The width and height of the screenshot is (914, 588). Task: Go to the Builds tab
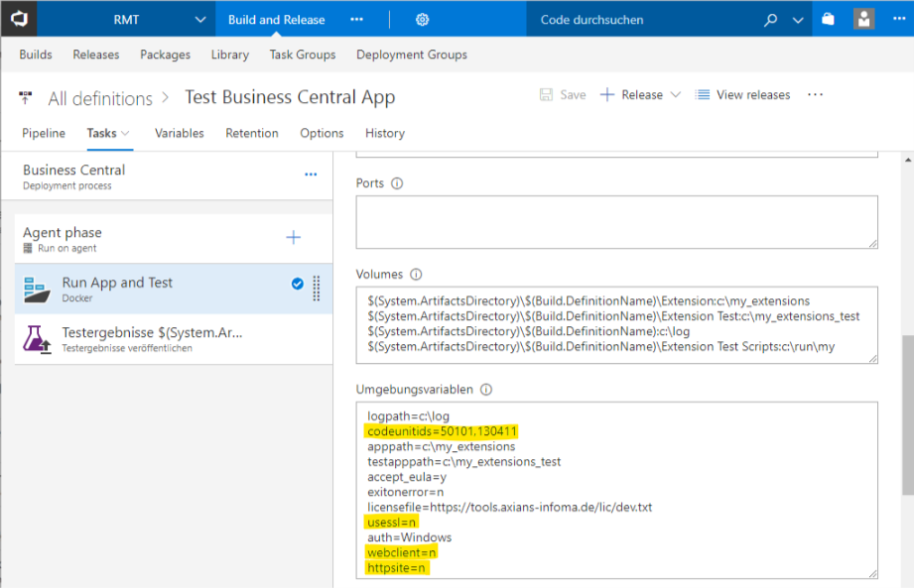click(36, 55)
